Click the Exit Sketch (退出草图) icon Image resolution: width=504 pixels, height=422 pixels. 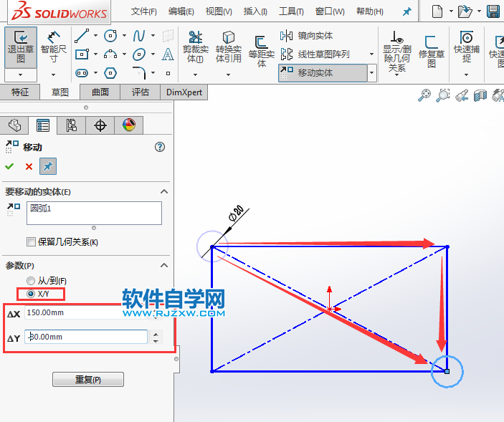[x=21, y=46]
